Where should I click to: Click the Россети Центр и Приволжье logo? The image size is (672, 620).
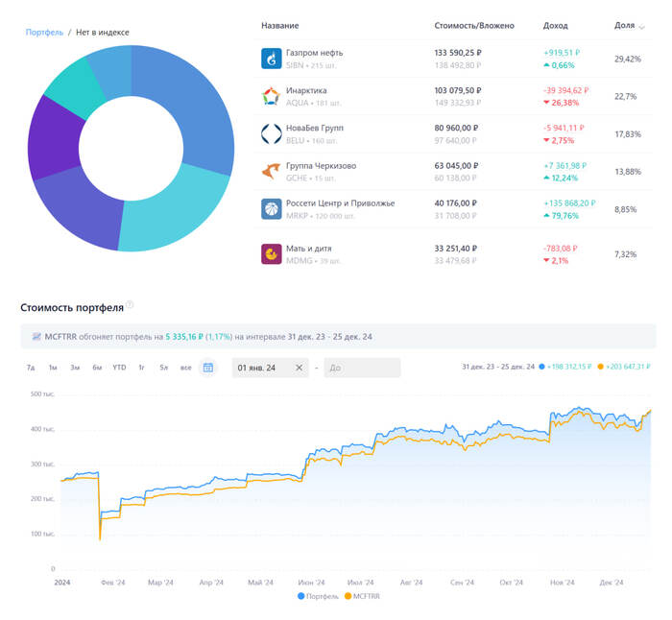(x=271, y=209)
